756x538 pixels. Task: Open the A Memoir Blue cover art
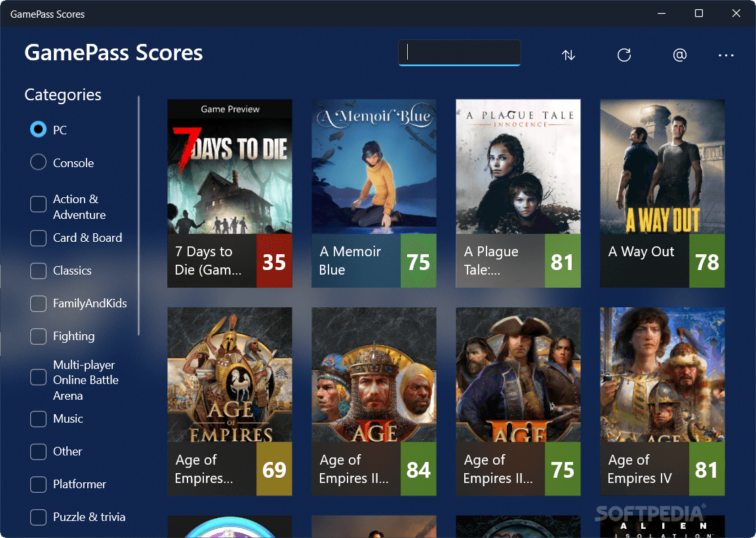[374, 166]
